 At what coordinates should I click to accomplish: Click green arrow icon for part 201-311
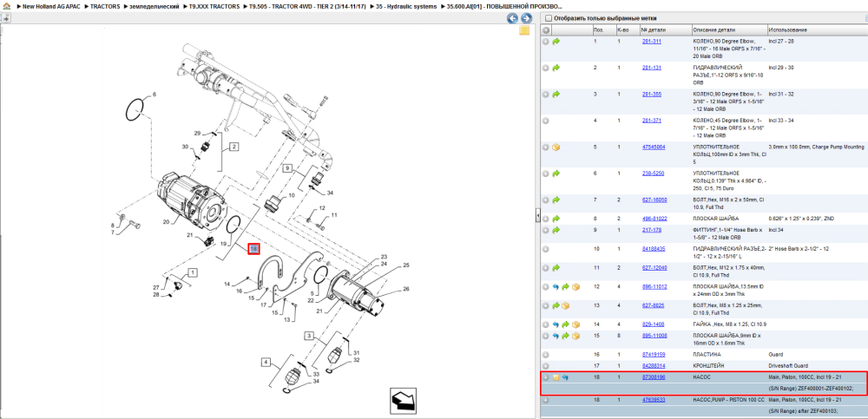pyautogui.click(x=556, y=42)
